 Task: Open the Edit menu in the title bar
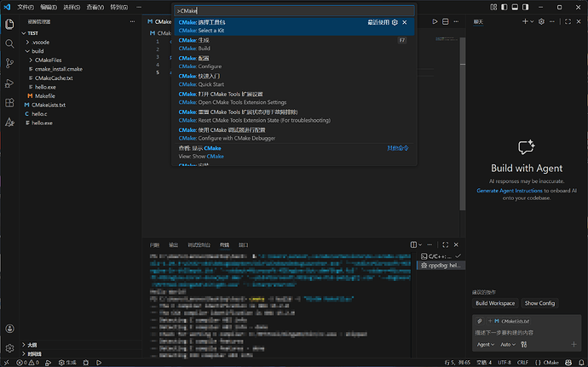pos(49,7)
